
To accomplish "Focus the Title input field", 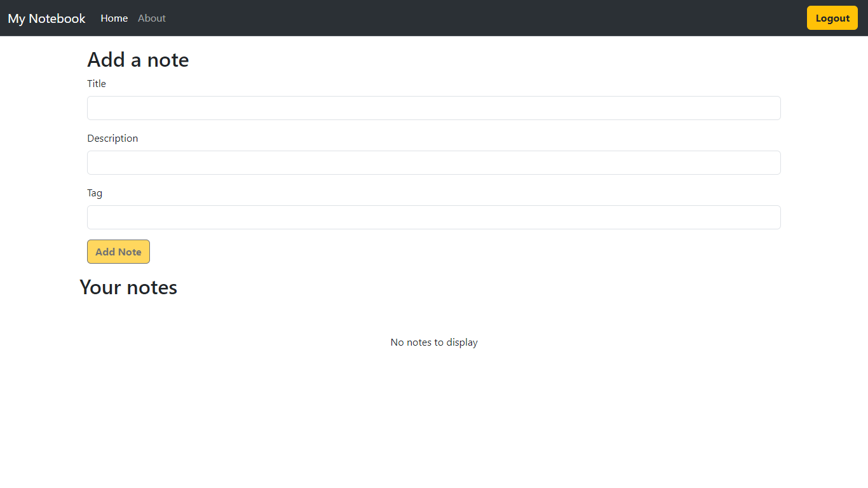I will (434, 108).
